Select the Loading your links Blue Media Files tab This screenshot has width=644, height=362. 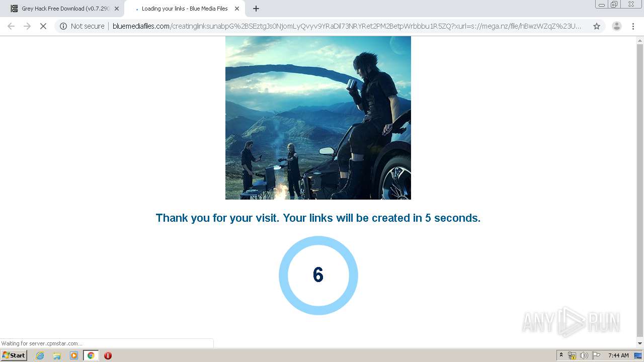184,9
